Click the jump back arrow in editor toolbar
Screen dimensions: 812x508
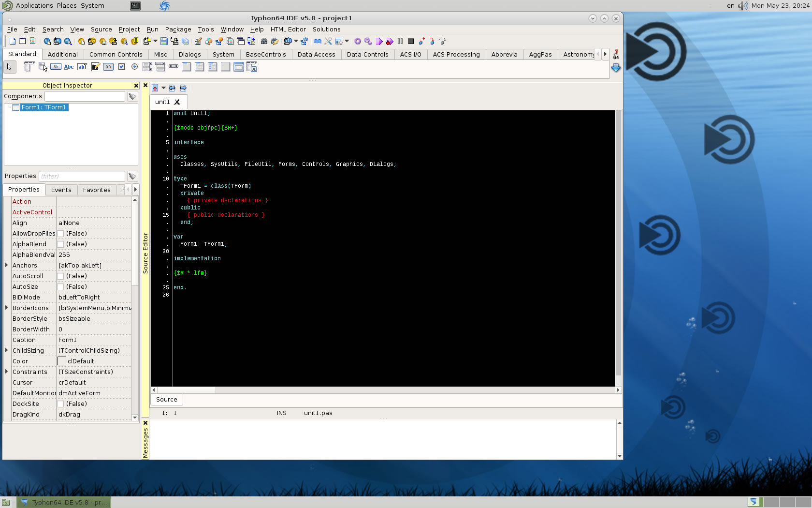(x=172, y=88)
